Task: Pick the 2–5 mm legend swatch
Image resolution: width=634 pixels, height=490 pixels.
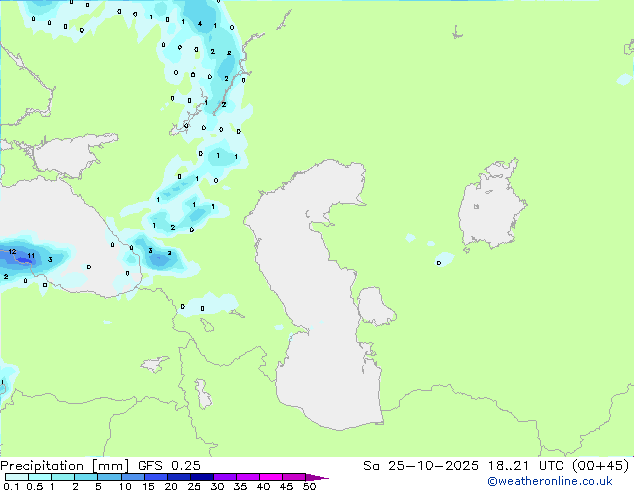Action: tap(86, 477)
